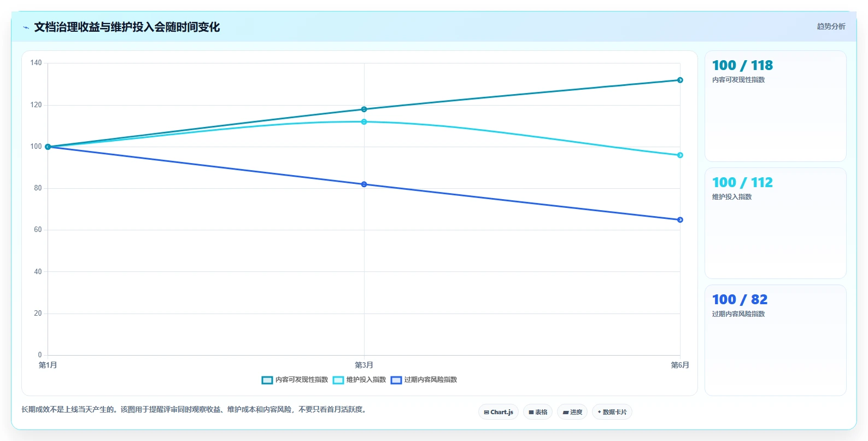The width and height of the screenshot is (868, 441).
Task: Click the 进度 tag pill
Action: (x=572, y=412)
